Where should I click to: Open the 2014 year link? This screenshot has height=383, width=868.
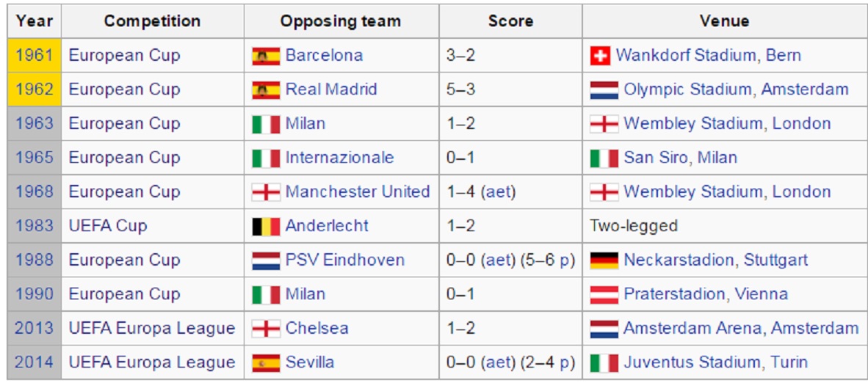[x=35, y=362]
